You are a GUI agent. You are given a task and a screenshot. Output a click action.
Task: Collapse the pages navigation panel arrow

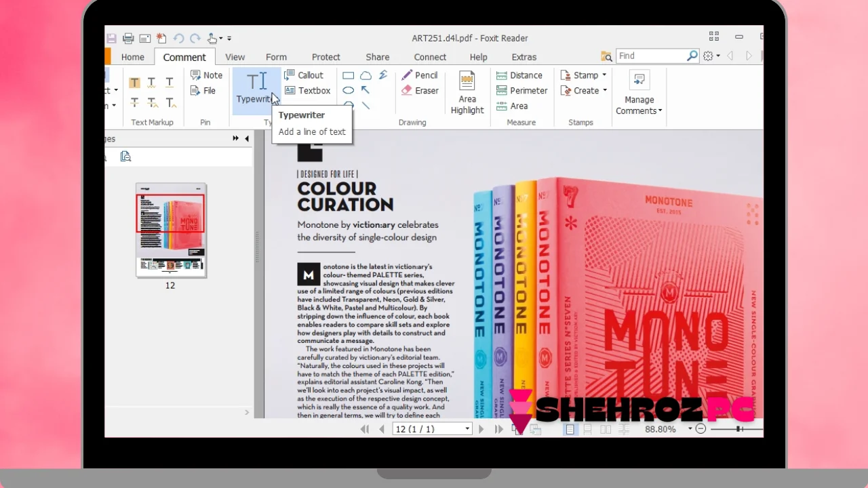coord(247,138)
